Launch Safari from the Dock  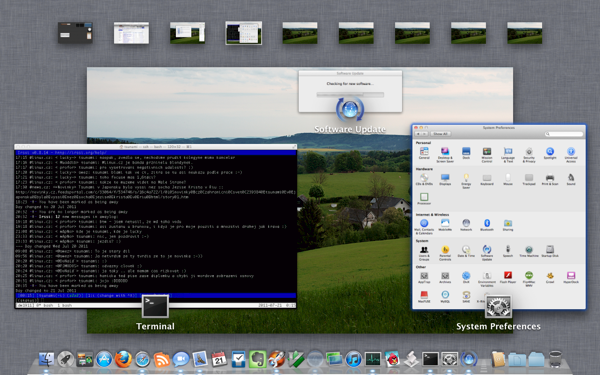click(142, 359)
